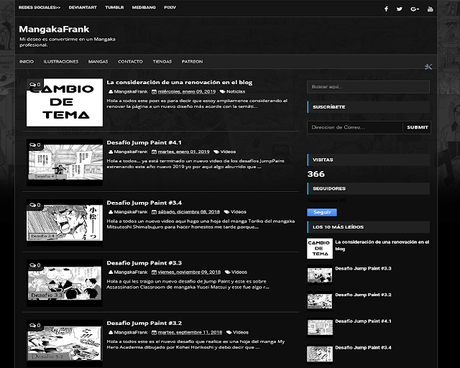Open the Contacto navigation item
The height and width of the screenshot is (368, 460).
[130, 62]
